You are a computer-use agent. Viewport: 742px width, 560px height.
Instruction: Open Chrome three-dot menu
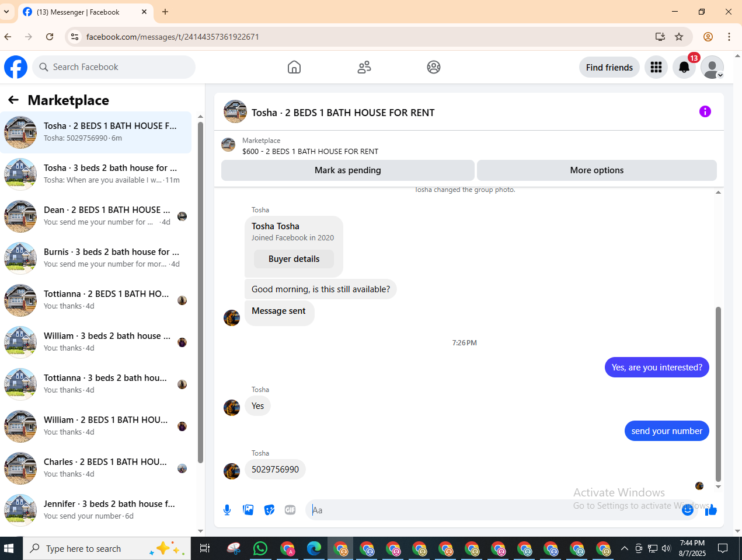pyautogui.click(x=729, y=37)
